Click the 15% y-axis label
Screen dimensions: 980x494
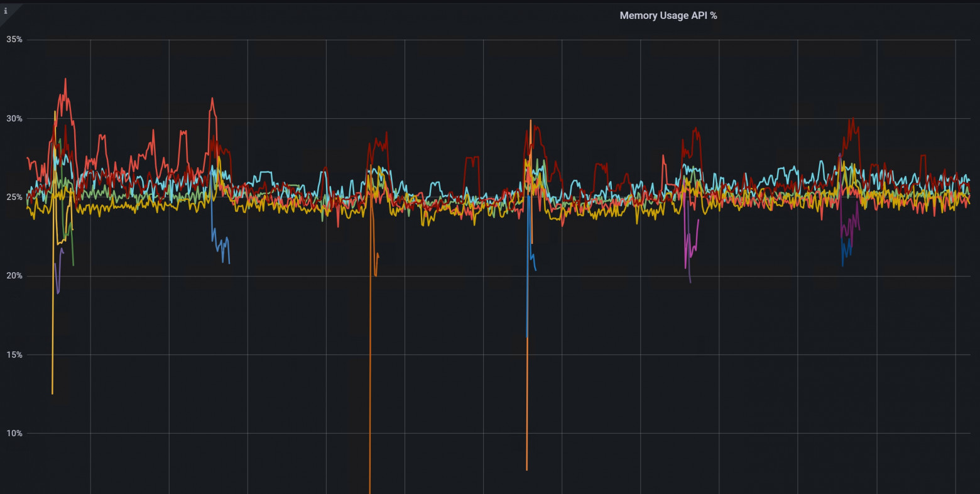[14, 355]
